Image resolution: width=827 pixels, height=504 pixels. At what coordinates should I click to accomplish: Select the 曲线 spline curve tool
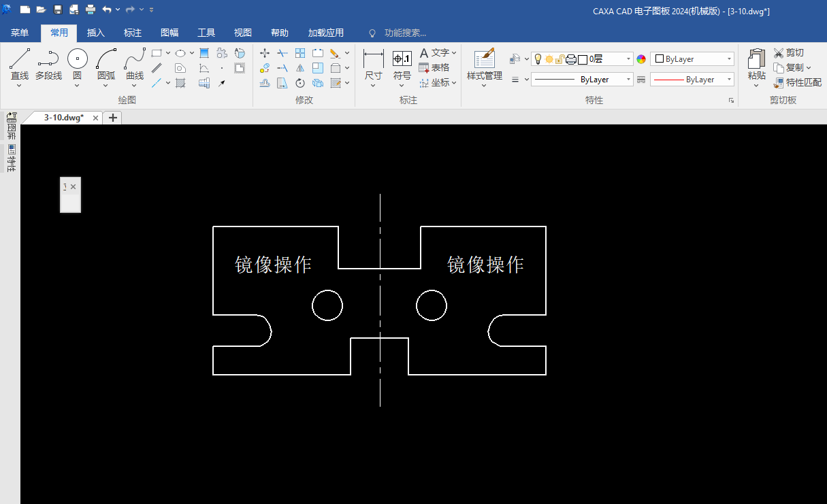tap(135, 64)
